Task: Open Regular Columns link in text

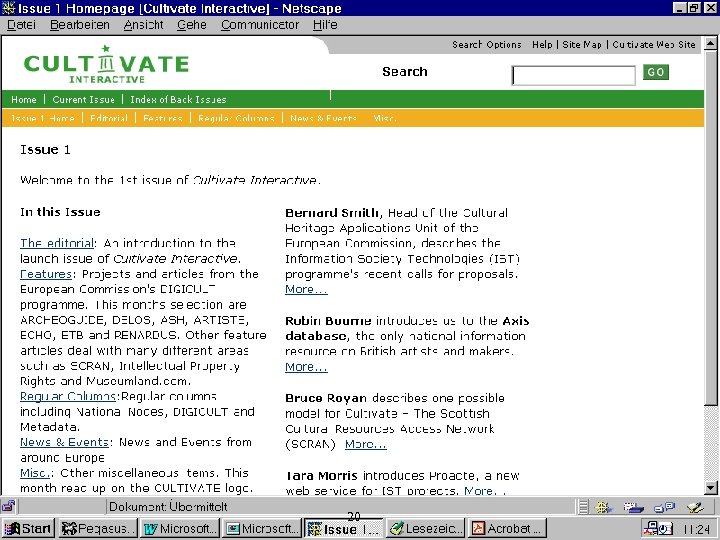Action: (68, 396)
